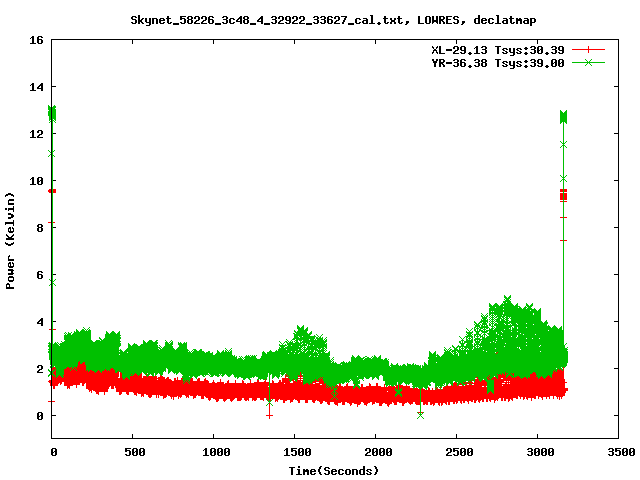
Task: Click the green peak near 2800 seconds
Action: 507,300
